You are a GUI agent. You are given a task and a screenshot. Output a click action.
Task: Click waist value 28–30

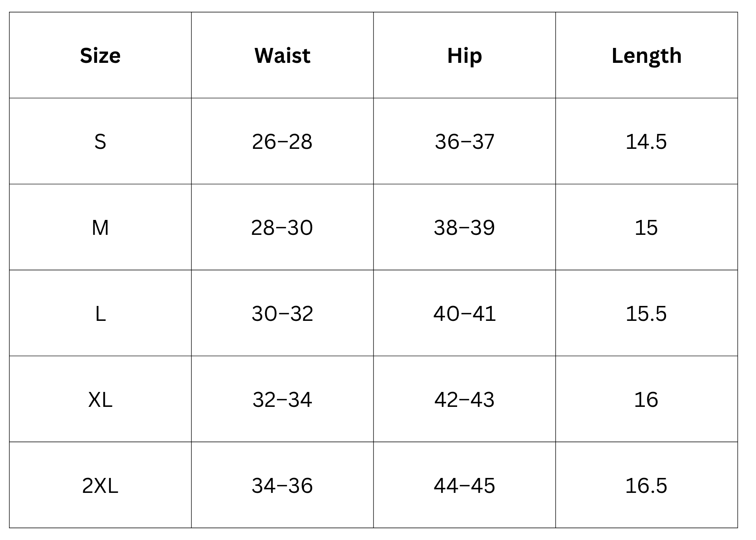[x=282, y=227]
